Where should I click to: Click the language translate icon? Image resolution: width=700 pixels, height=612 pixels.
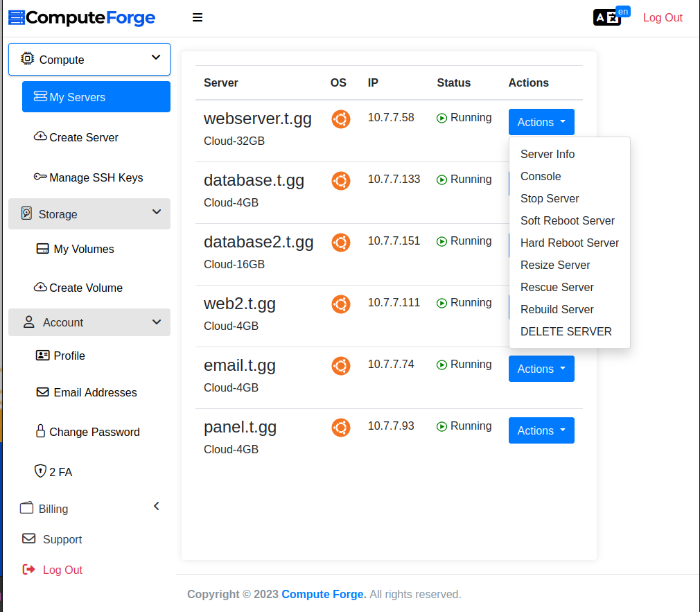[x=607, y=17]
